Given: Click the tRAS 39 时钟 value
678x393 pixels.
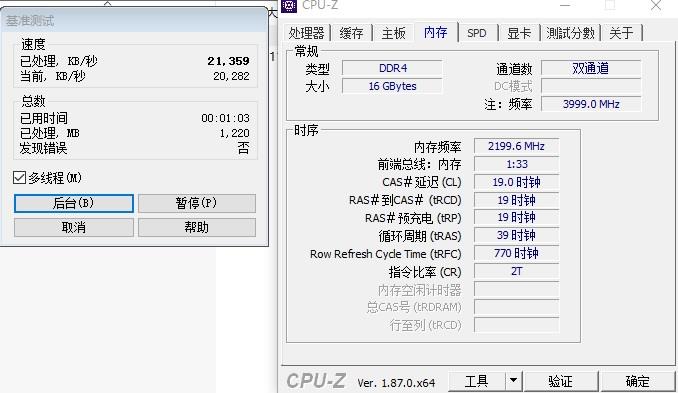Looking at the screenshot, I should pos(516,236).
